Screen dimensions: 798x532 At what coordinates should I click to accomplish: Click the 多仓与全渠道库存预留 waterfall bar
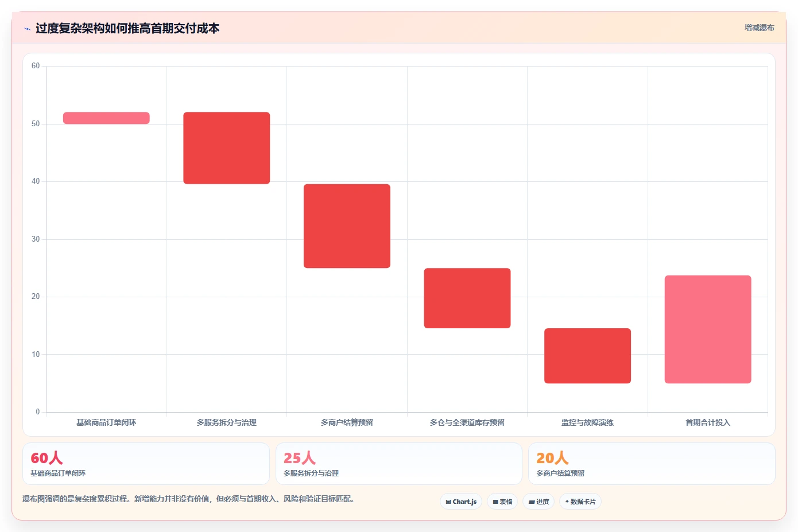pos(467,298)
